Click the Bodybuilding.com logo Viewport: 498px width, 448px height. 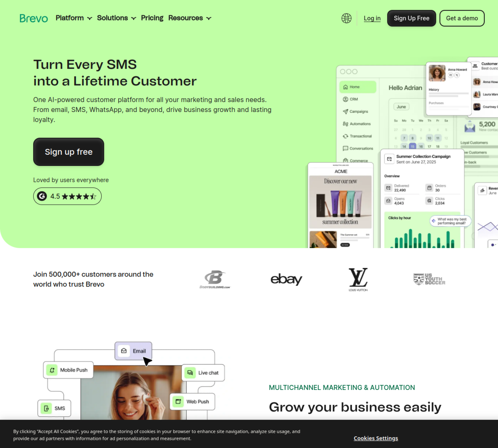[215, 279]
